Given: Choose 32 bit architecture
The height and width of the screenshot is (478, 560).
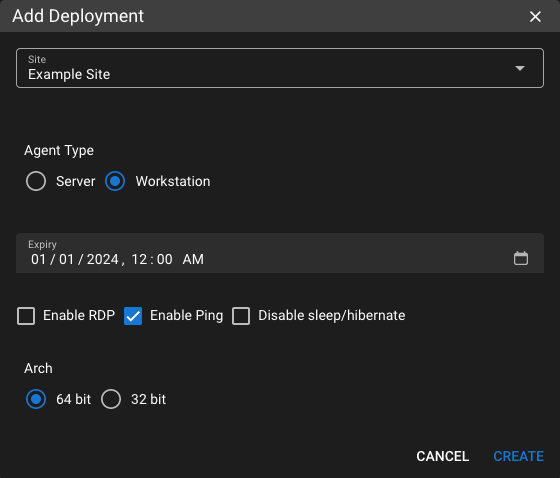Looking at the screenshot, I should [111, 399].
